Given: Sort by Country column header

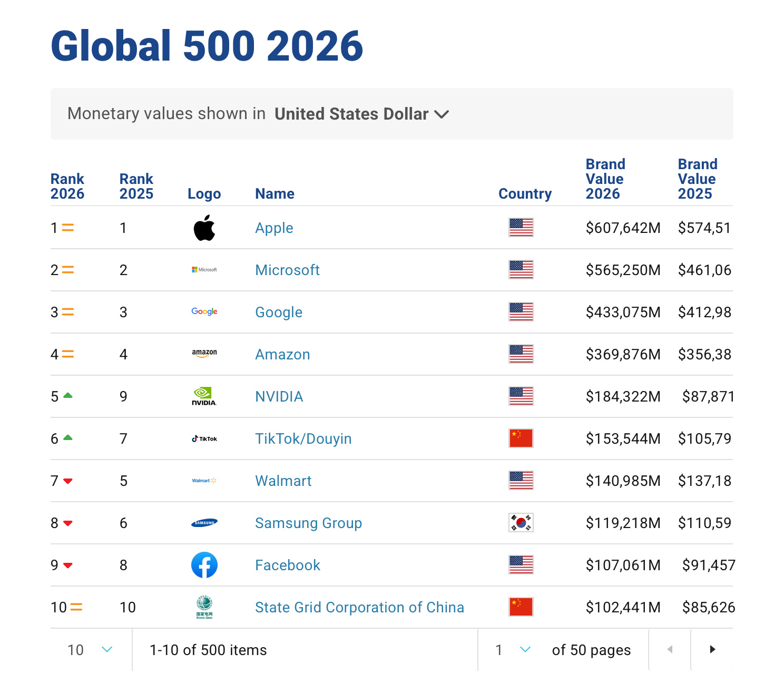Looking at the screenshot, I should coord(525,194).
